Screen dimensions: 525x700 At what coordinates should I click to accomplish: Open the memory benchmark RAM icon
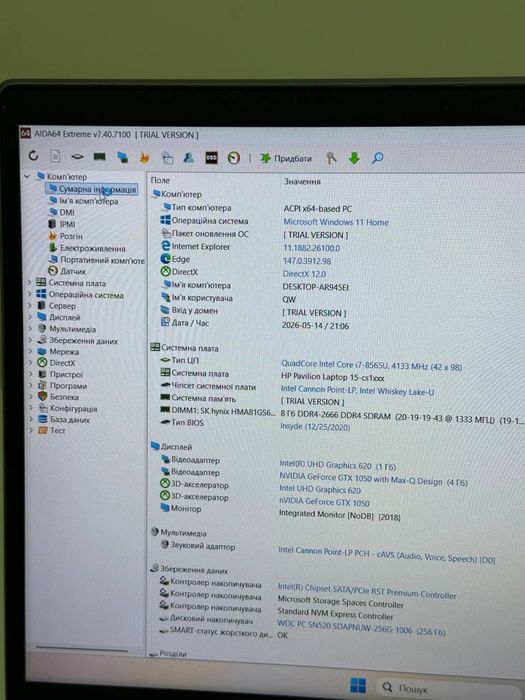point(100,157)
